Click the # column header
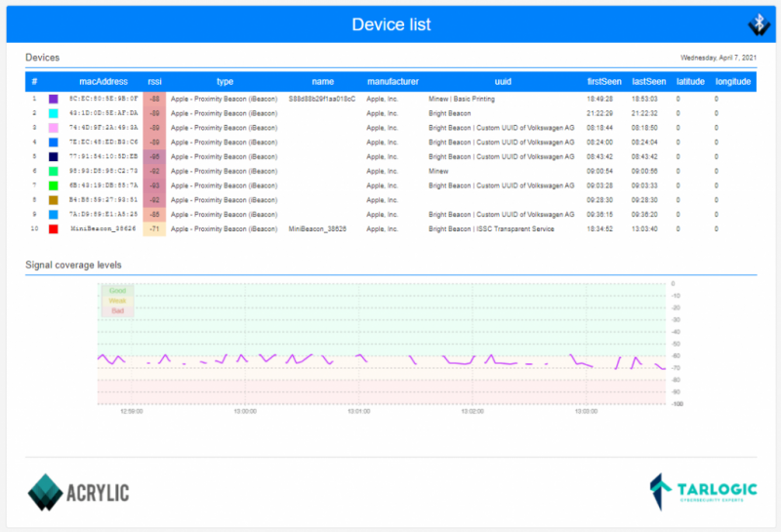The image size is (781, 532). (34, 82)
